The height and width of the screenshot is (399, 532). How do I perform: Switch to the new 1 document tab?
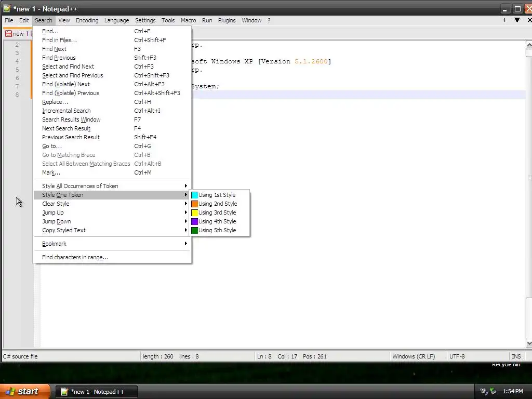pyautogui.click(x=18, y=34)
